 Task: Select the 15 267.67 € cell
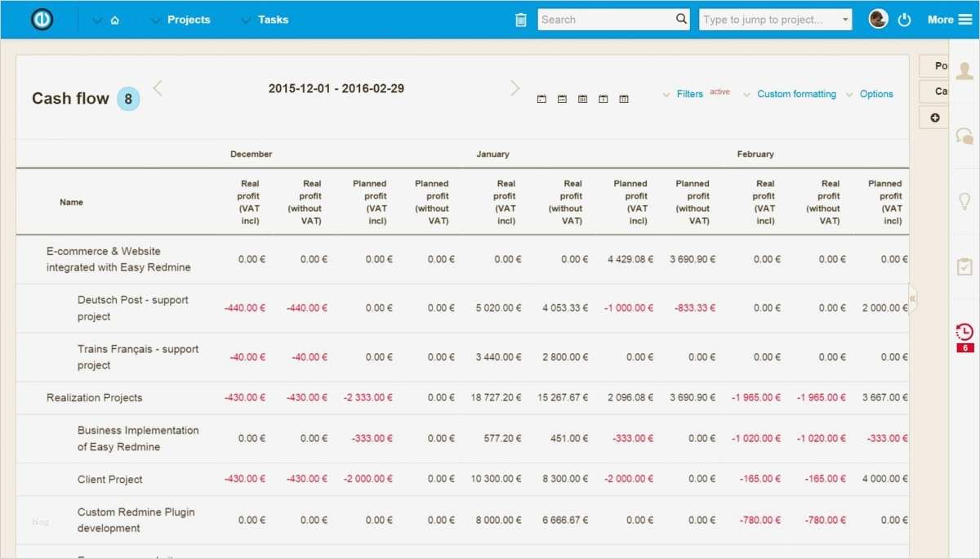[563, 398]
